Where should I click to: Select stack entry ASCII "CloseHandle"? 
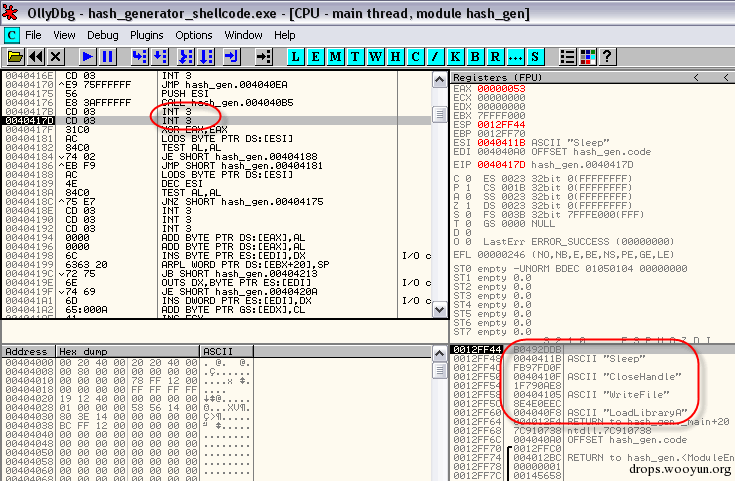pos(624,376)
